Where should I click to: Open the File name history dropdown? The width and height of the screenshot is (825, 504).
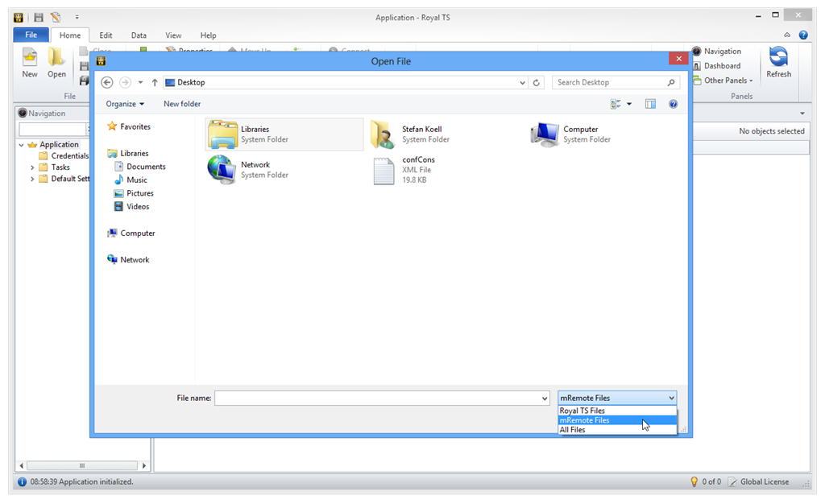pyautogui.click(x=545, y=399)
